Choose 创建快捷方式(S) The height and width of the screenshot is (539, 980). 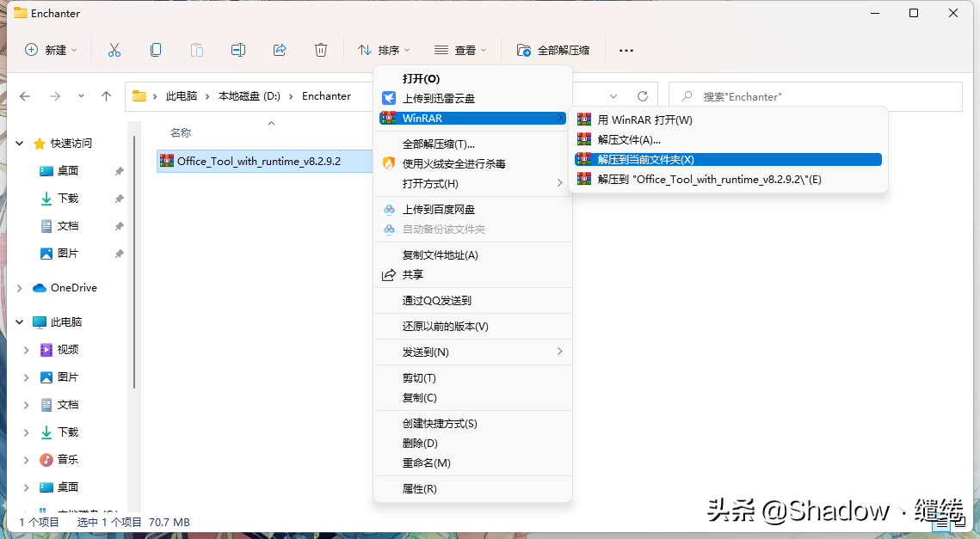coord(472,424)
